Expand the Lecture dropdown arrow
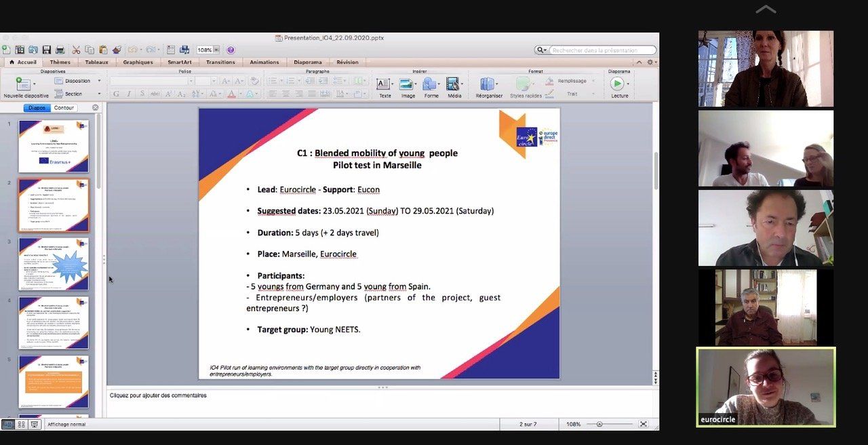Viewport: 868px width, 445px height. point(628,84)
